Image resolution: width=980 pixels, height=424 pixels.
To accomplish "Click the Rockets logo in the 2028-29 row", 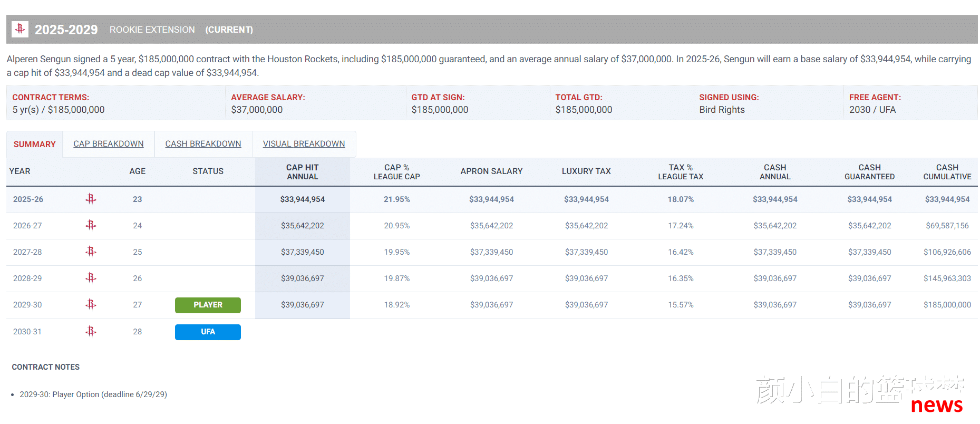I will (91, 278).
